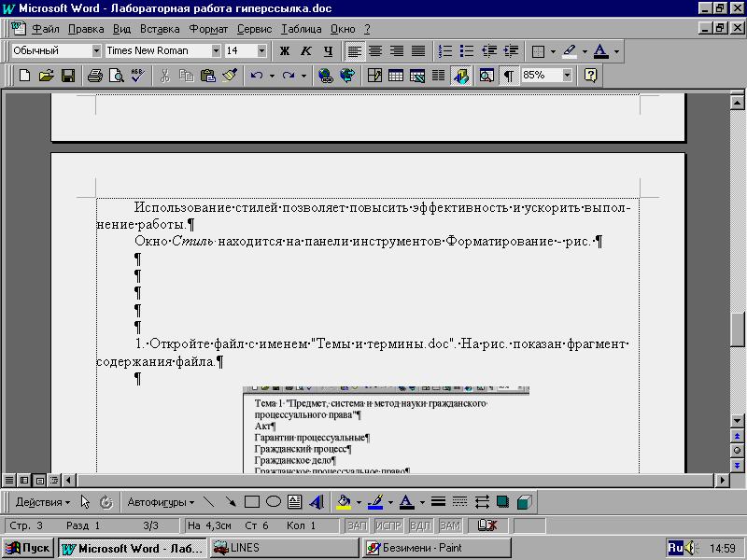Center align text
The height and width of the screenshot is (560, 747).
375,51
